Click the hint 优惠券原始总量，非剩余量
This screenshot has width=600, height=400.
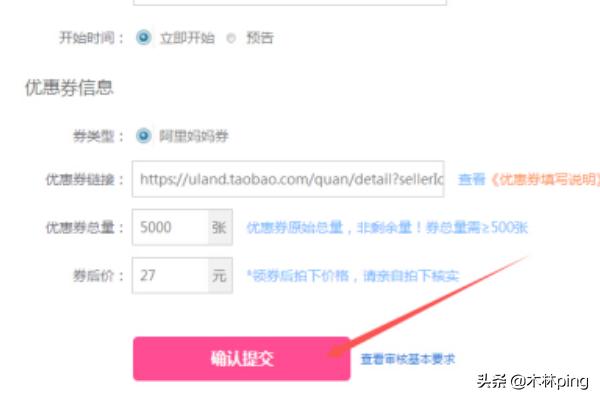click(x=329, y=227)
